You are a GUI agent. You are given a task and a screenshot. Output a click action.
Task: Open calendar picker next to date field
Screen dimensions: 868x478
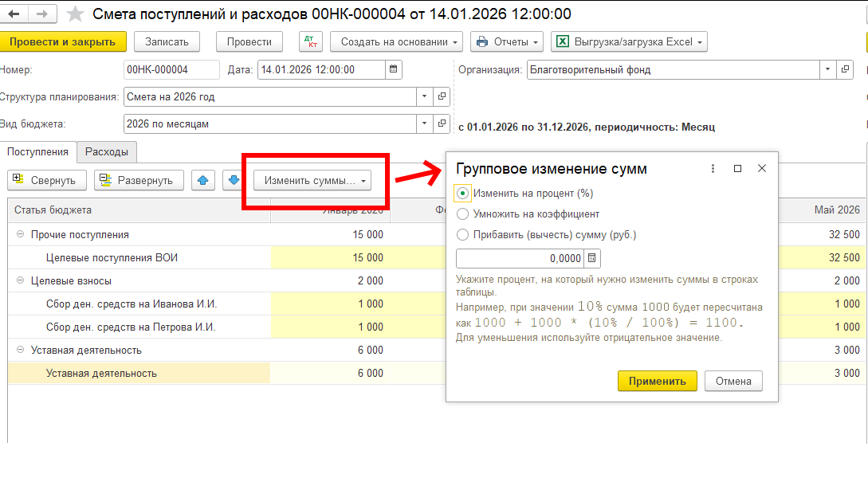[x=394, y=69]
